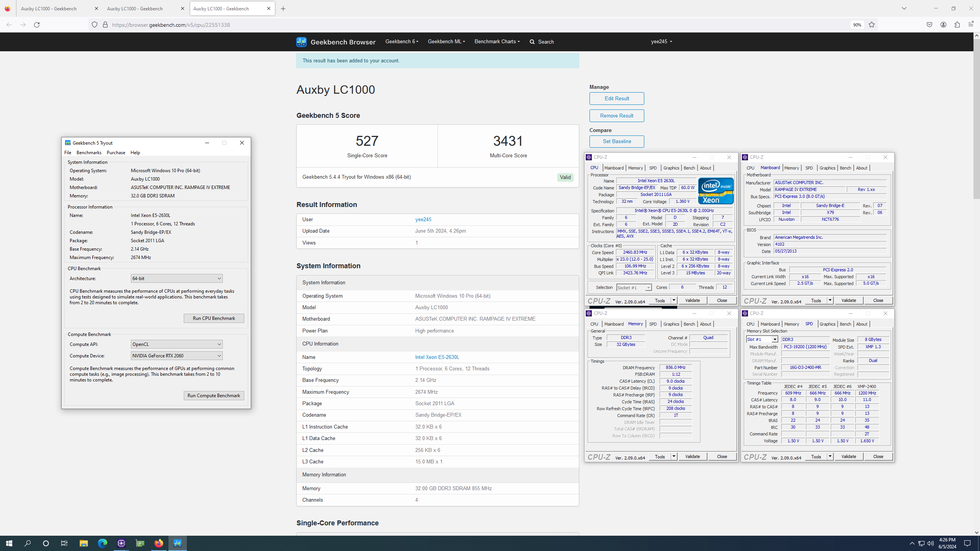The width and height of the screenshot is (980, 551).
Task: Open the Compute API OpenCL dropdown
Action: coord(176,344)
